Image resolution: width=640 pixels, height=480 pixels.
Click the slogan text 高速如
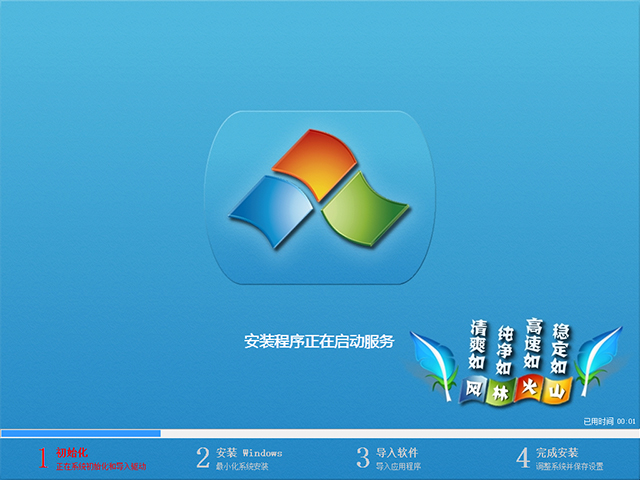533,343
